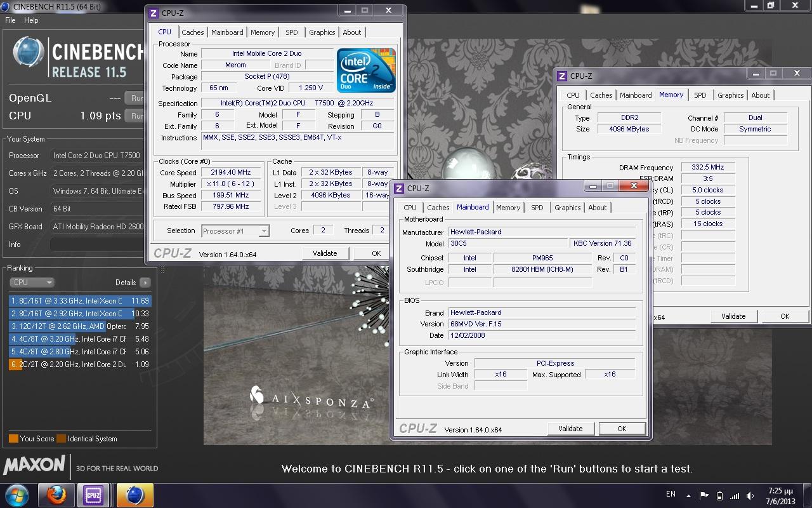Click the EN language indicator in tray

coord(671,494)
